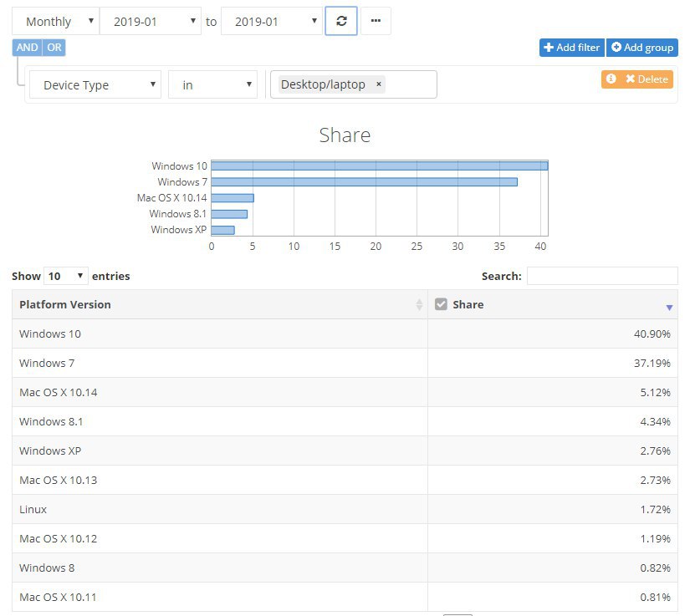Image resolution: width=690 pixels, height=616 pixels.
Task: Click the Share chart title
Action: (x=345, y=135)
